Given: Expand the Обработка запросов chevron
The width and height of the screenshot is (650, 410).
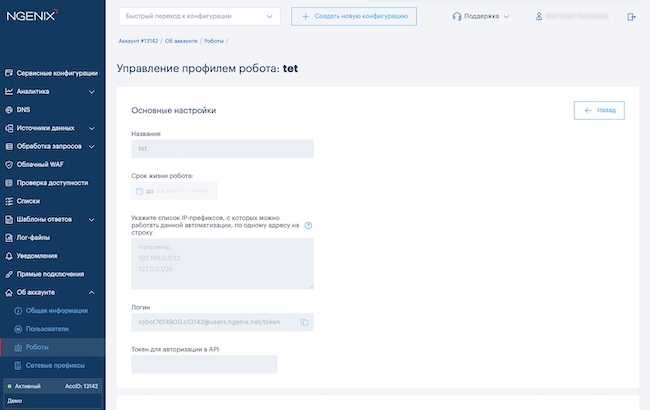Looking at the screenshot, I should click(92, 146).
